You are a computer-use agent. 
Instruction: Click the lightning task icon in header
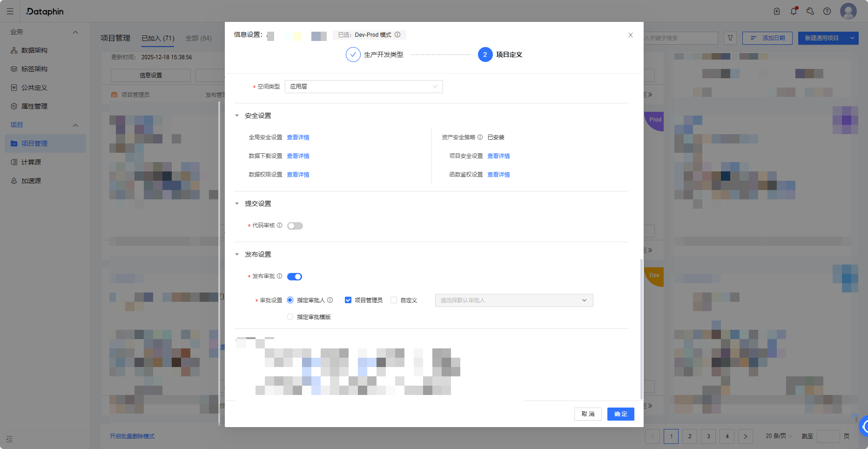tap(777, 11)
